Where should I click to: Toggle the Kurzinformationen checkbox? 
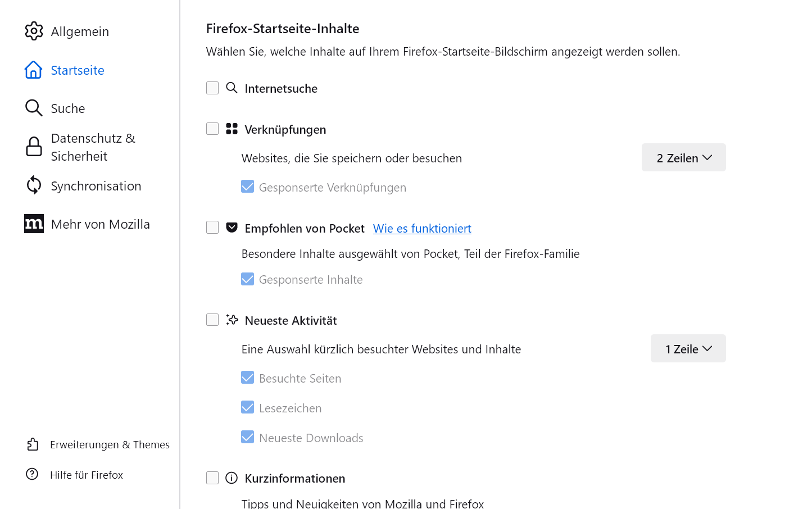tap(212, 478)
